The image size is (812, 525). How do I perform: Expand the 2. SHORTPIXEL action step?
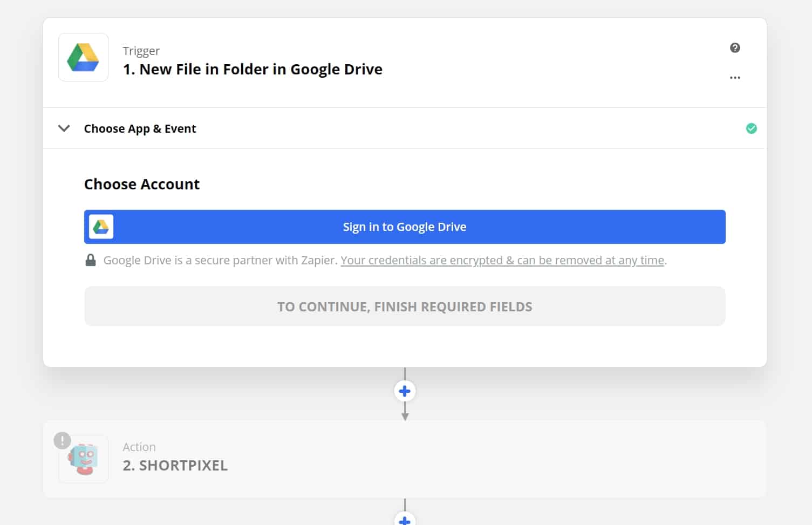point(175,465)
